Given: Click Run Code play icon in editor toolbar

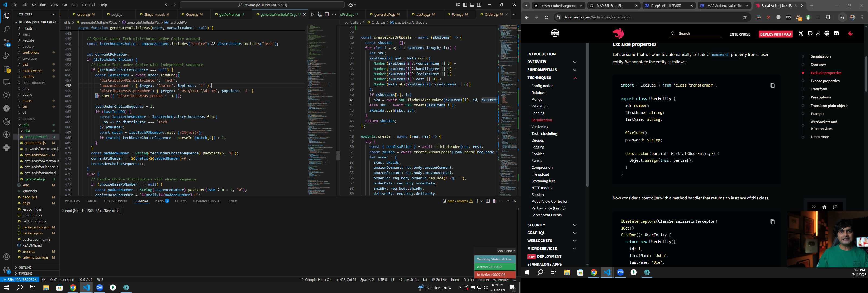Looking at the screenshot, I should (312, 14).
